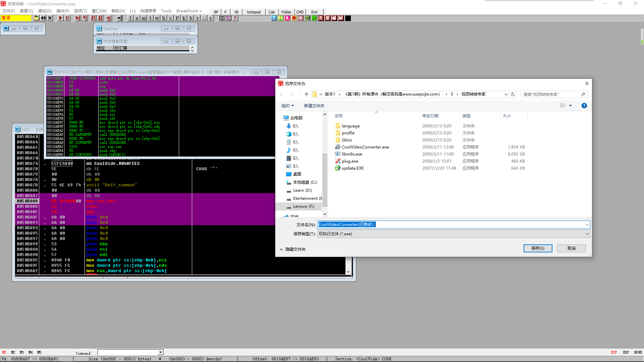Click the 取消 cancel button
This screenshot has width=644, height=362.
point(571,248)
